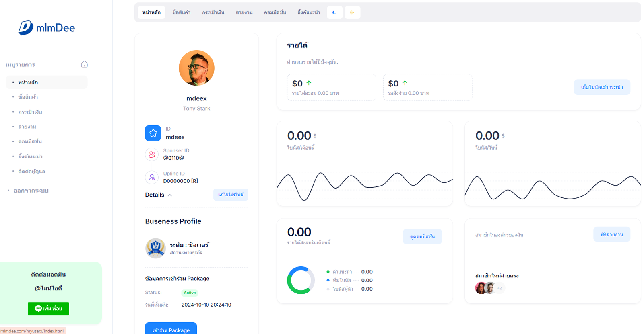The height and width of the screenshot is (334, 644).
Task: Click the silver rank badge icon
Action: click(155, 248)
